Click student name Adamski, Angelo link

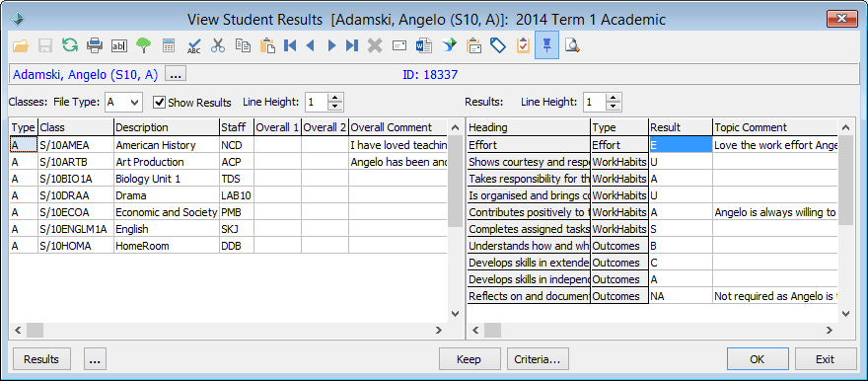click(x=86, y=74)
